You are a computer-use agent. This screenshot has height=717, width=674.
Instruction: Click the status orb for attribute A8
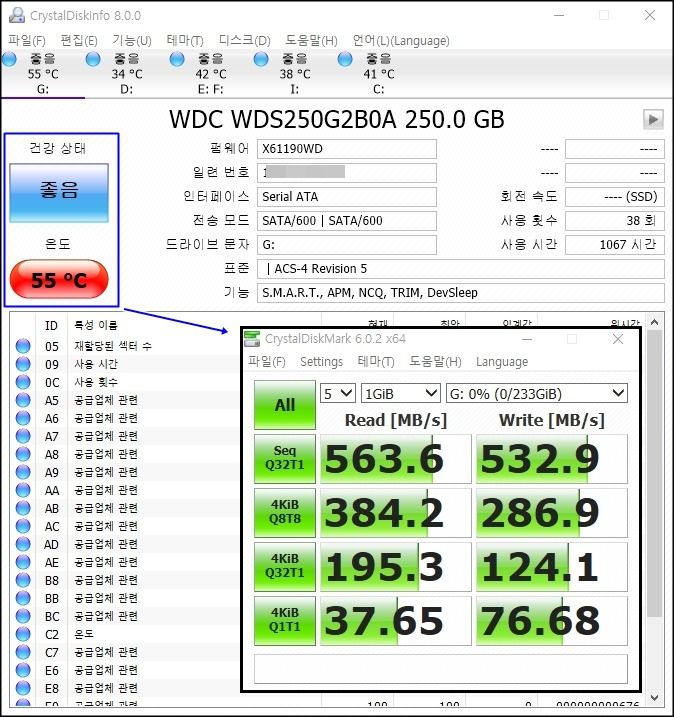pos(23,454)
